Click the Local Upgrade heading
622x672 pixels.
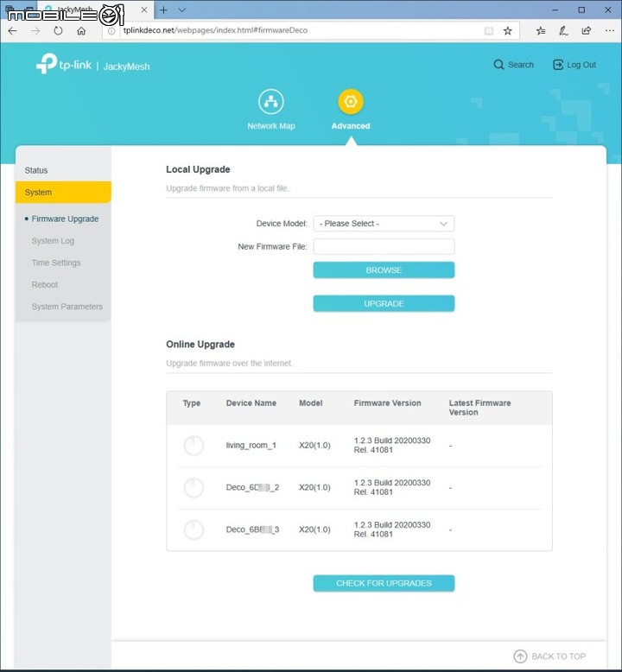click(x=198, y=169)
